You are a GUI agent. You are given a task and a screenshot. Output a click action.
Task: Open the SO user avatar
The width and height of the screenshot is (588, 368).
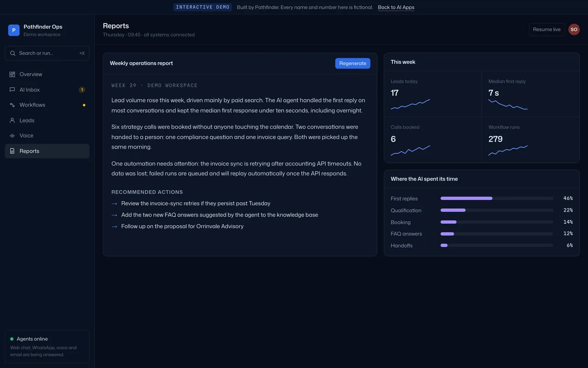[574, 29]
